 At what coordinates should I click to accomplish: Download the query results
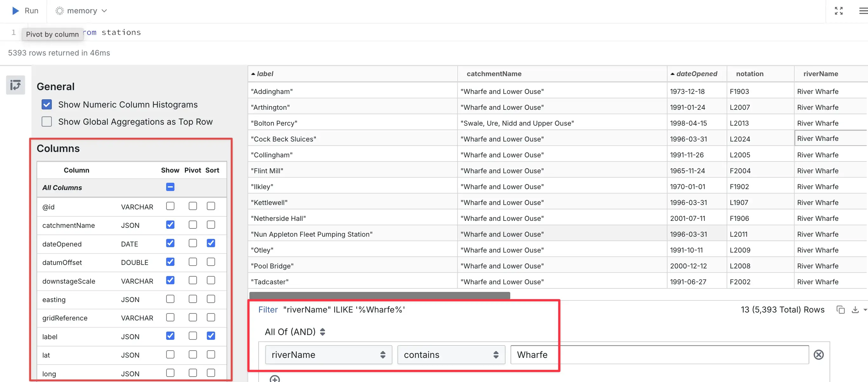coord(855,310)
